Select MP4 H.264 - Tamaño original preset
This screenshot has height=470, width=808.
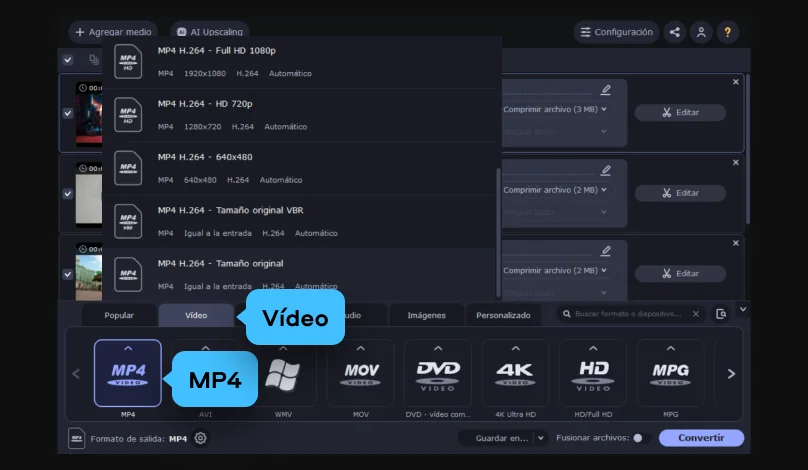301,274
